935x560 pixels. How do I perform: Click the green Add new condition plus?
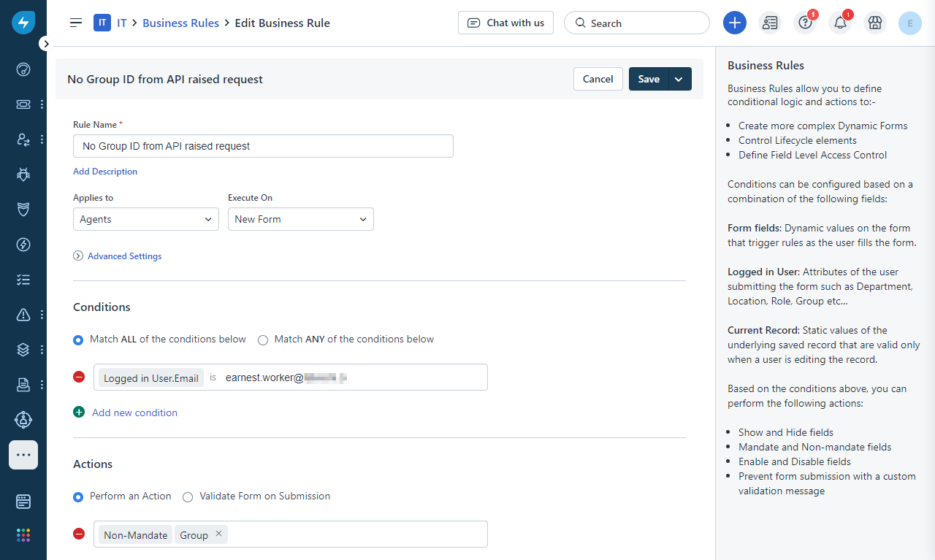coord(79,413)
